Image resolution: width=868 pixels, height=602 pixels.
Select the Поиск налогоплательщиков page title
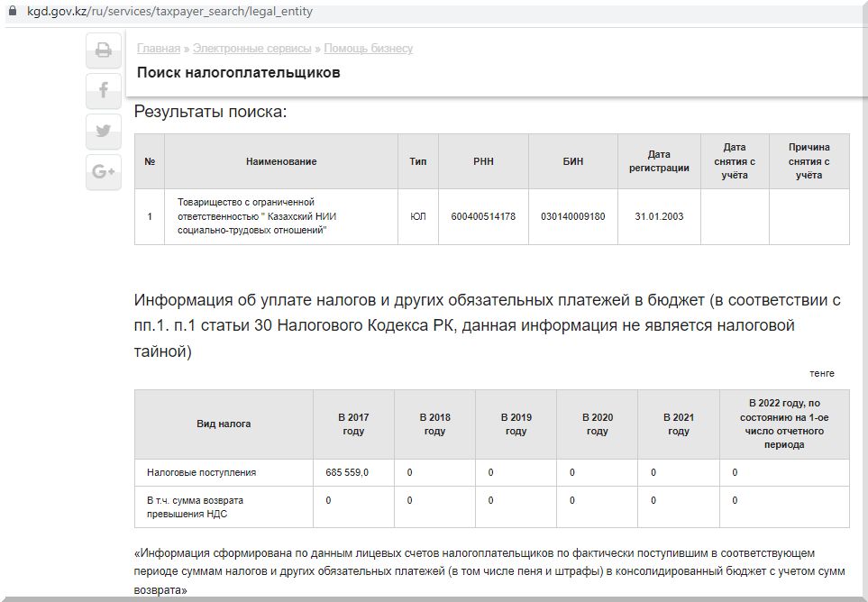coord(239,72)
